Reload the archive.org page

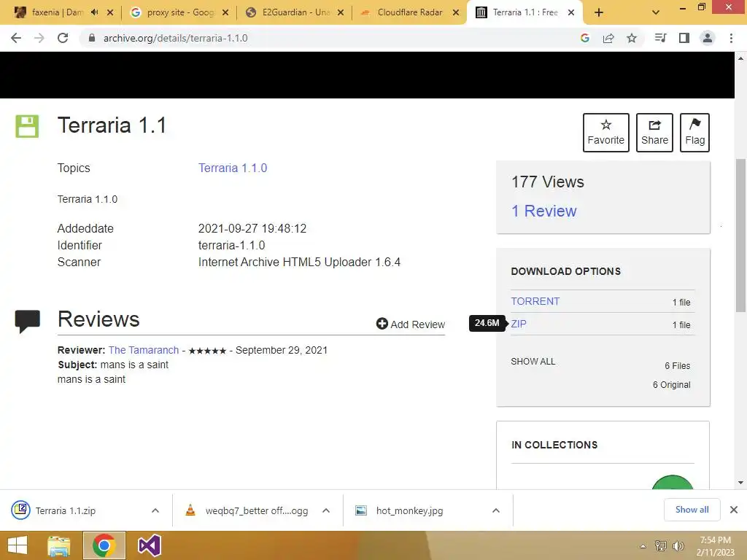coord(63,38)
